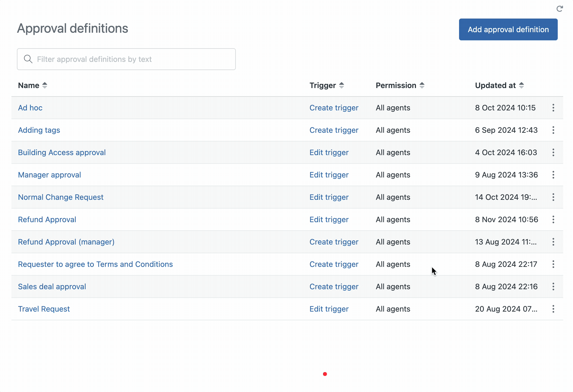Click the '8 Aug 2024 22:17' date cell
Image resolution: width=573 pixels, height=392 pixels.
pyautogui.click(x=506, y=264)
